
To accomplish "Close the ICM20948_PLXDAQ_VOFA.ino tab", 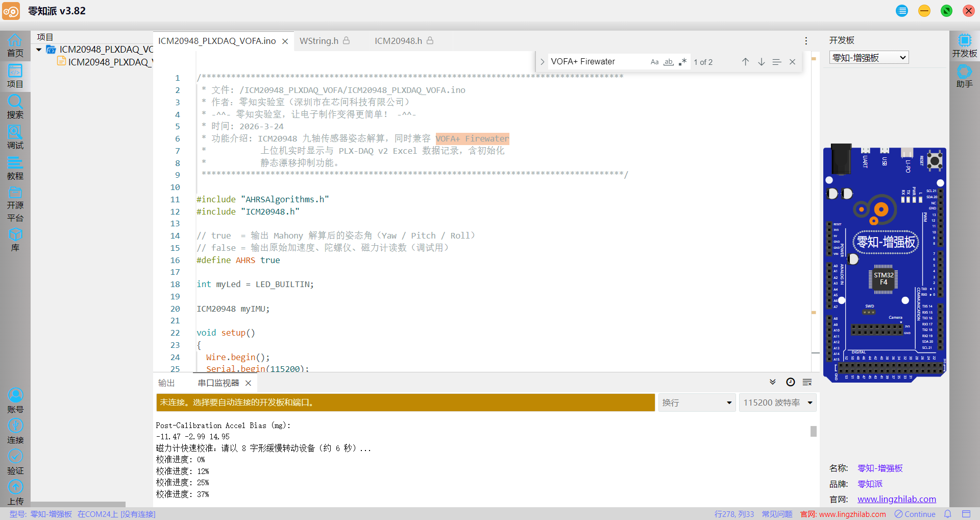I will point(285,41).
